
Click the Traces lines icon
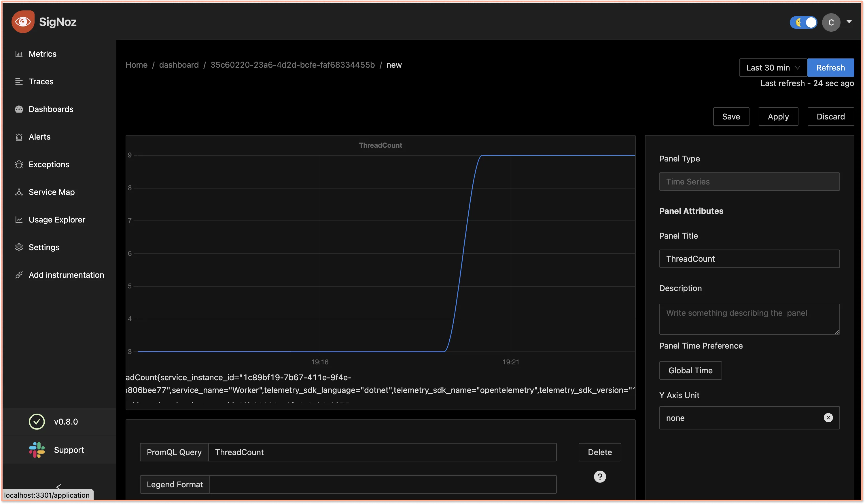19,81
